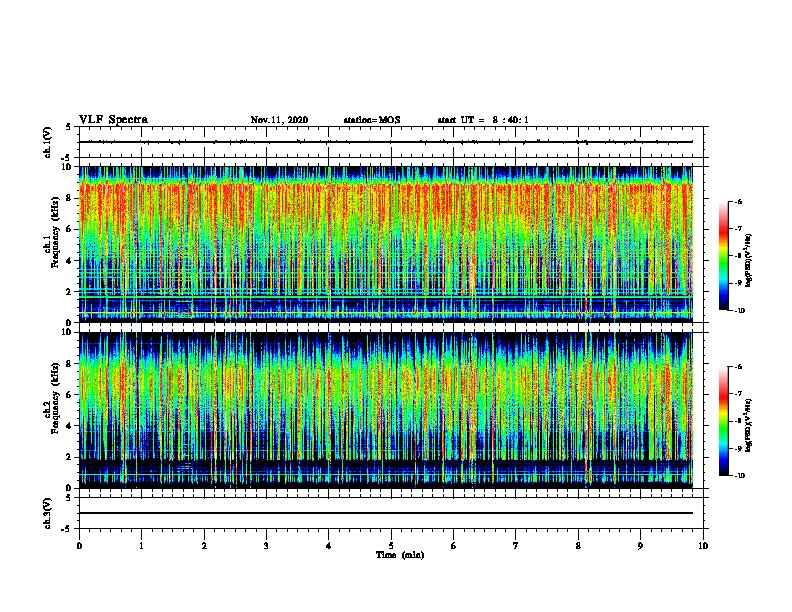The image size is (792, 612).
Task: Click the ch.2 color bar log(PSD) label
Action: click(749, 425)
